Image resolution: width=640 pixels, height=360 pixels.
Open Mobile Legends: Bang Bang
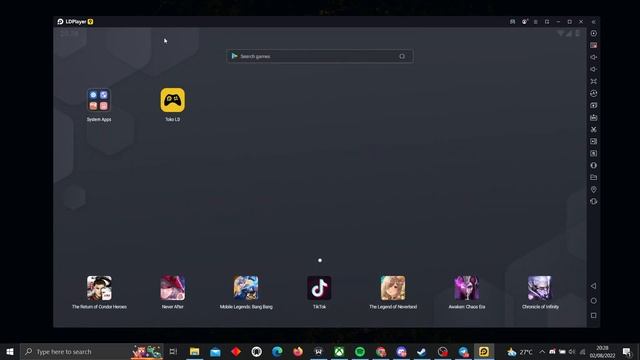click(x=246, y=288)
